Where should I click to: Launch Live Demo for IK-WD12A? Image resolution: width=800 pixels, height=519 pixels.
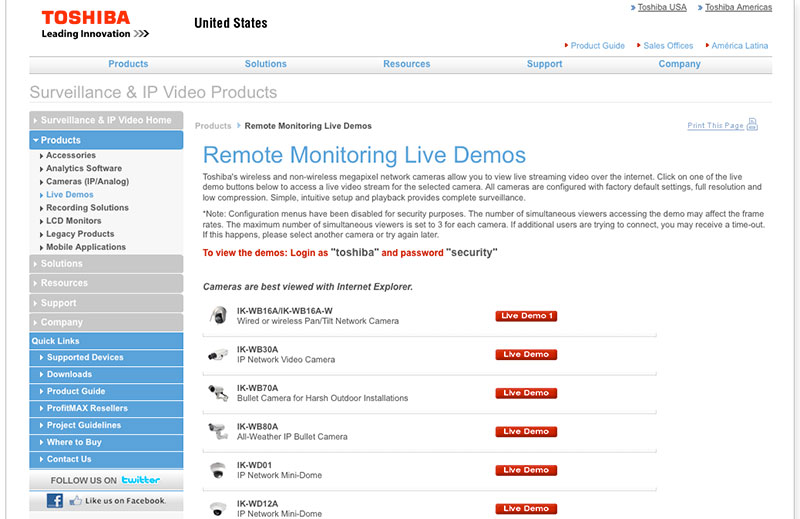[x=526, y=509]
